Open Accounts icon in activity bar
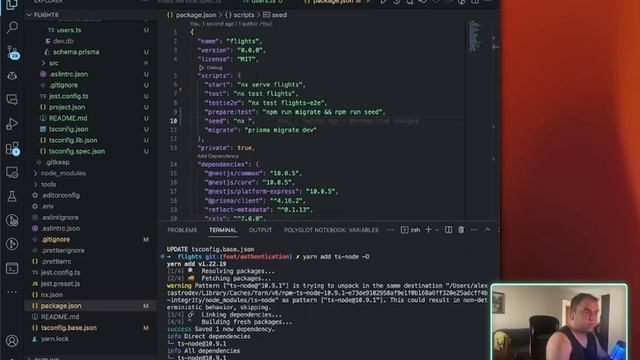Image resolution: width=640 pixels, height=360 pixels. 12,340
